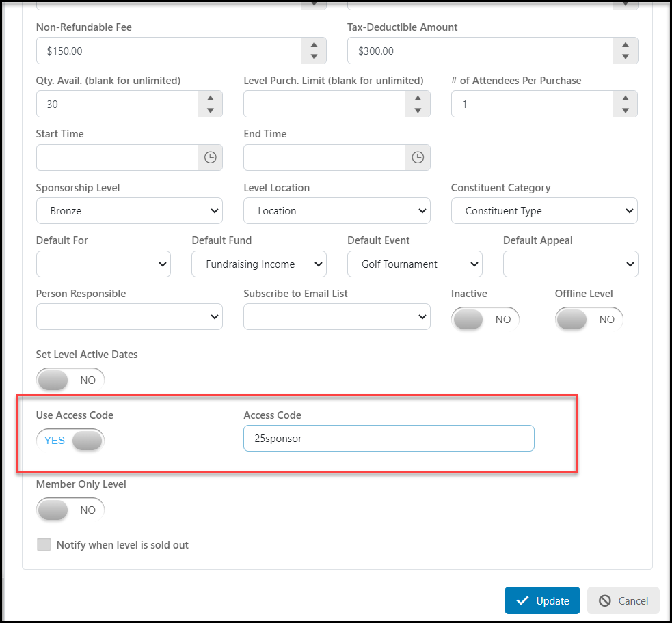
Task: Click into the Qty. Avail. field
Action: [117, 104]
